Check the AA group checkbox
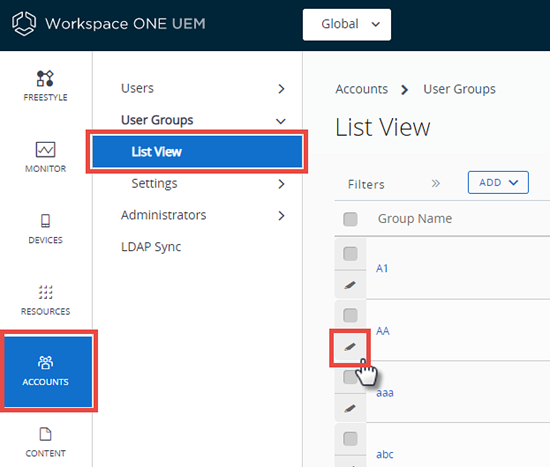 (350, 315)
